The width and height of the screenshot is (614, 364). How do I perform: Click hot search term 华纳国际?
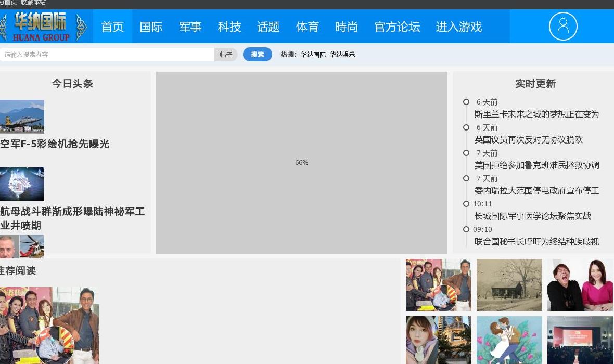313,55
